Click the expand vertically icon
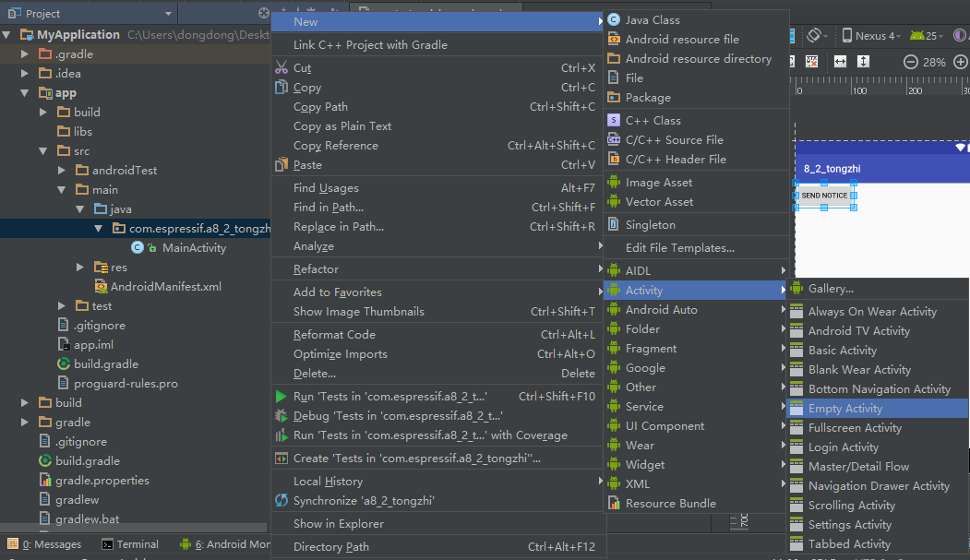Screen dimensions: 970x560 864,61
